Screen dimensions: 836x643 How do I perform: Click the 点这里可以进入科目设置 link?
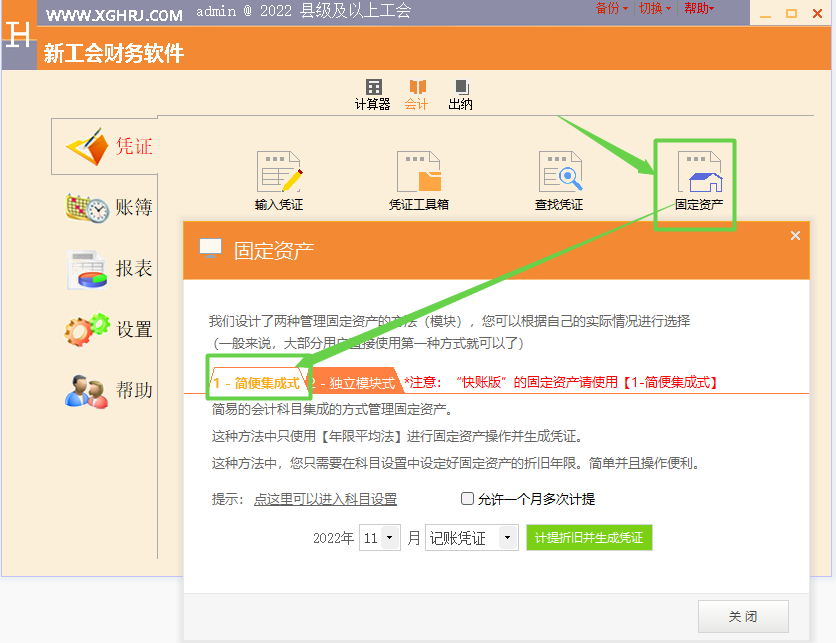tap(325, 499)
